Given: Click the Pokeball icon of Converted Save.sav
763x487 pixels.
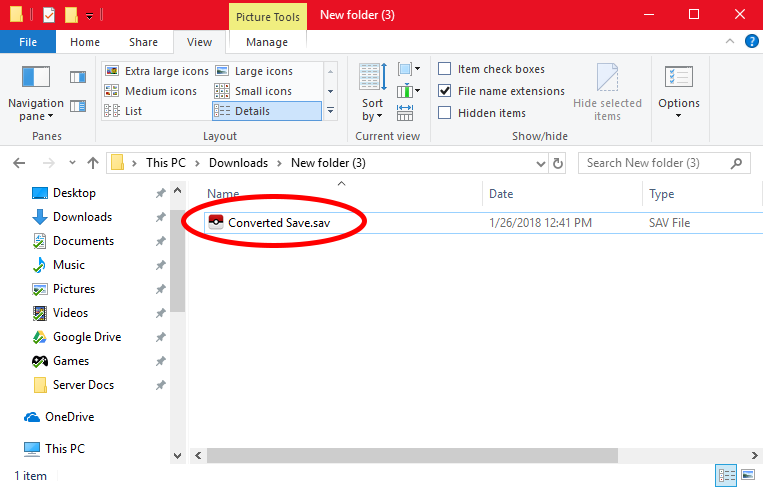Looking at the screenshot, I should [216, 223].
